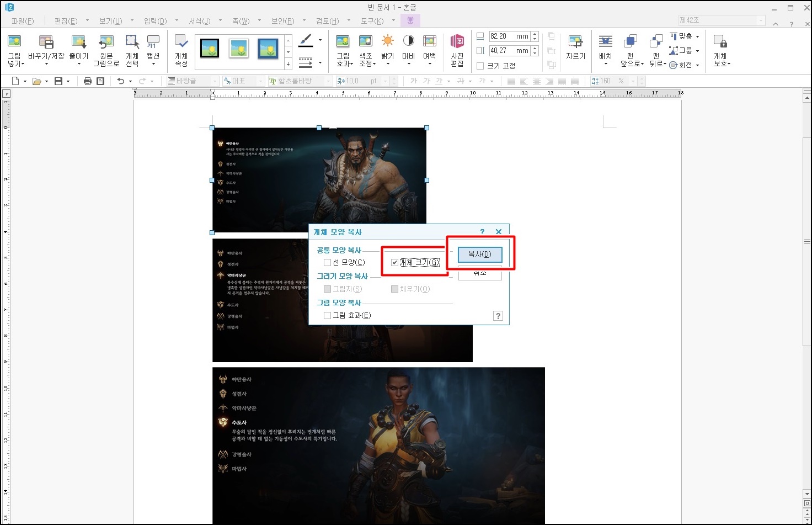The height and width of the screenshot is (525, 812).
Task: Expand the picture style gallery list
Action: click(x=288, y=64)
